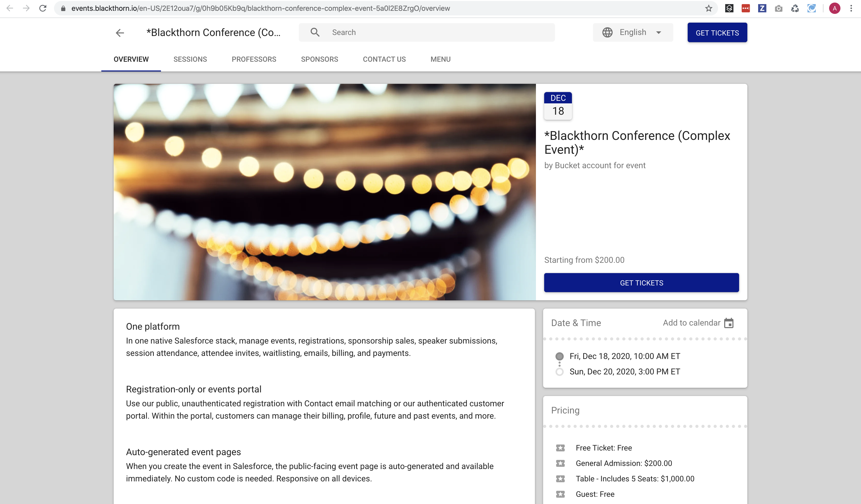This screenshot has height=504, width=861.
Task: Click the blue circular-arrow extension icon
Action: [811, 8]
